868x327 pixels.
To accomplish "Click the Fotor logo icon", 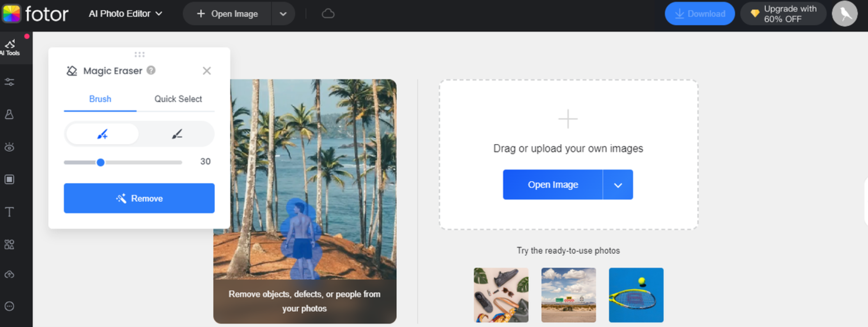I will pos(11,14).
